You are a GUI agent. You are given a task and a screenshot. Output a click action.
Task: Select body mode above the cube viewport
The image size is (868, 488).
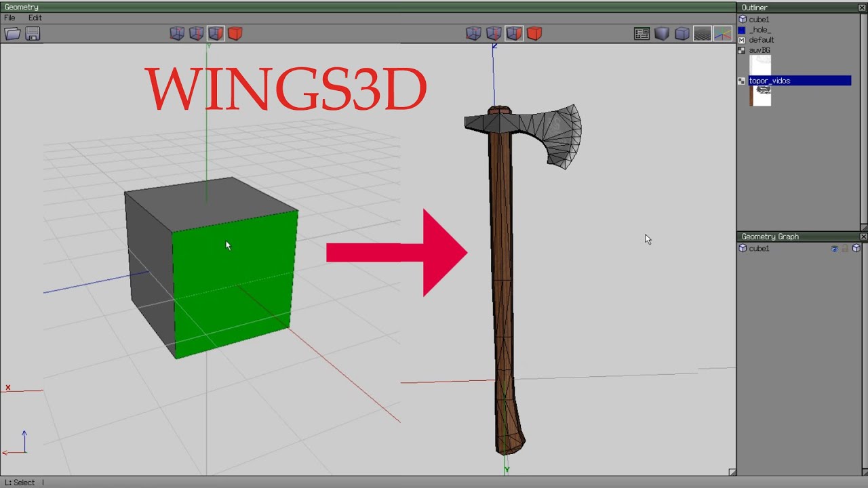tap(235, 33)
